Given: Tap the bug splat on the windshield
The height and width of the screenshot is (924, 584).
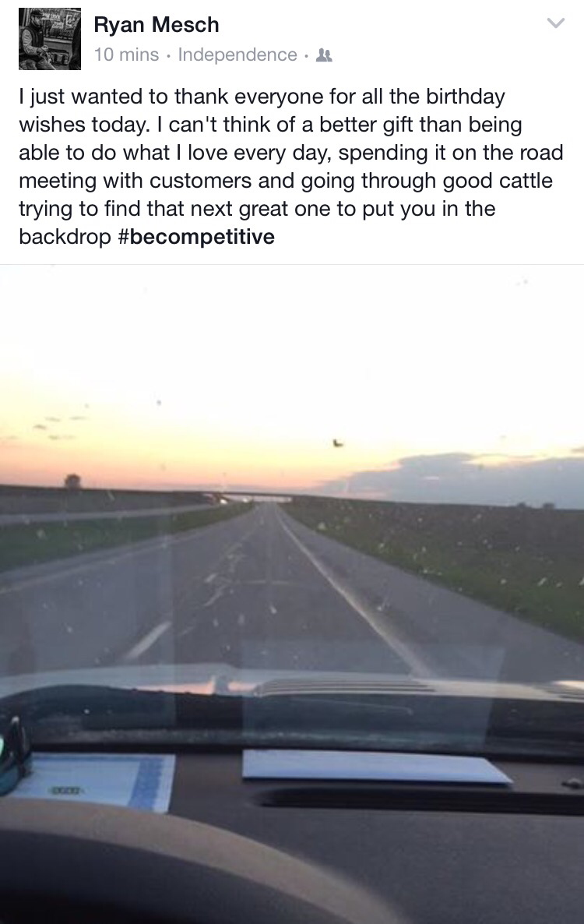Looking at the screenshot, I should tap(338, 443).
